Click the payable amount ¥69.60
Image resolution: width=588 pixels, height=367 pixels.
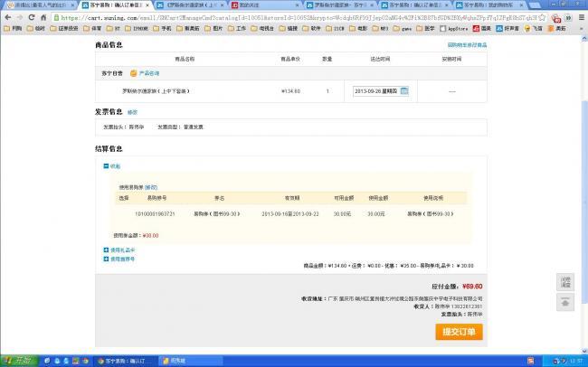472,287
